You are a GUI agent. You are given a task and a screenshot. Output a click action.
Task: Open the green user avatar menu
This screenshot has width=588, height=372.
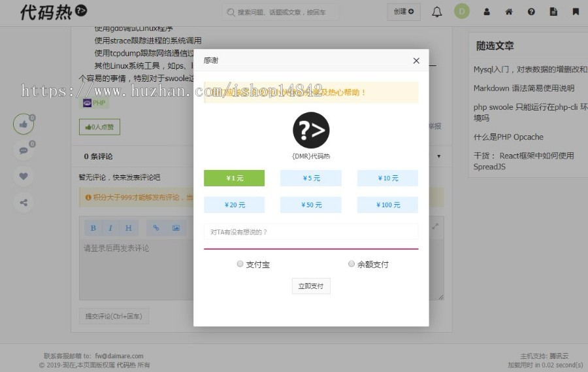coord(462,12)
